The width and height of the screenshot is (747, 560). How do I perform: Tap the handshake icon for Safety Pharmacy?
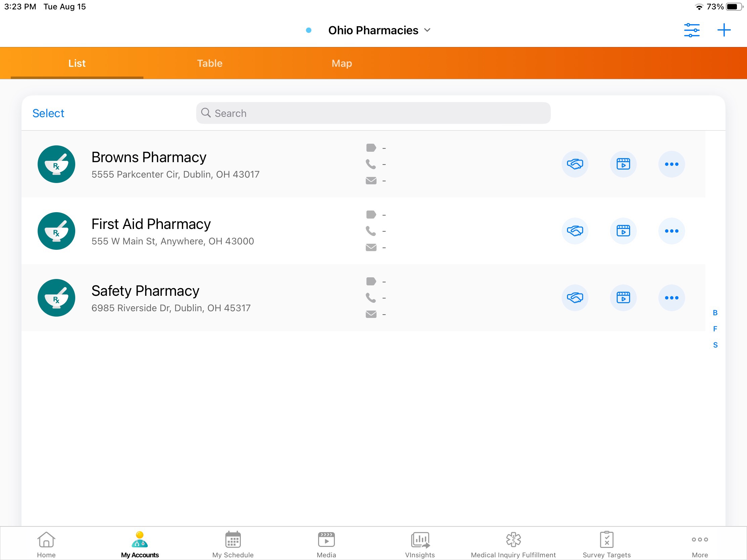[x=575, y=298]
